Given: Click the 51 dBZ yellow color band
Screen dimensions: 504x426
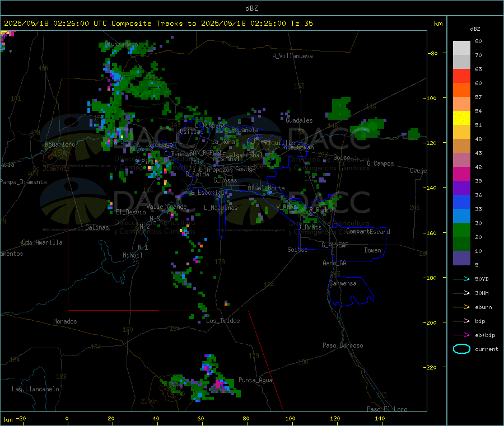Looking at the screenshot, I should coord(461,118).
